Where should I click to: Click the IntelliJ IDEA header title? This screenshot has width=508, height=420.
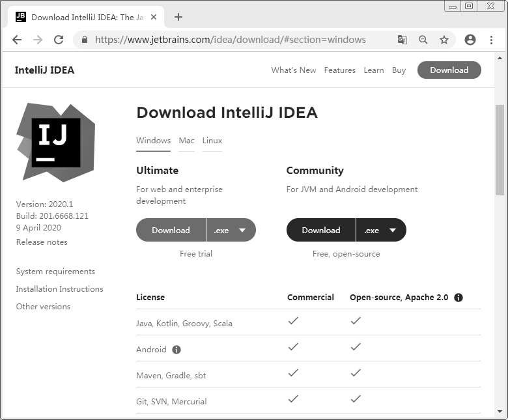pos(44,70)
